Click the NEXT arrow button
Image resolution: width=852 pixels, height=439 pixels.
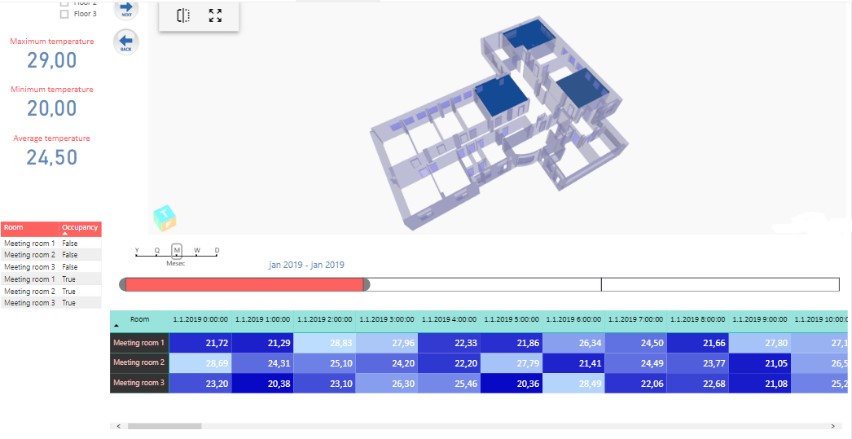[x=126, y=9]
